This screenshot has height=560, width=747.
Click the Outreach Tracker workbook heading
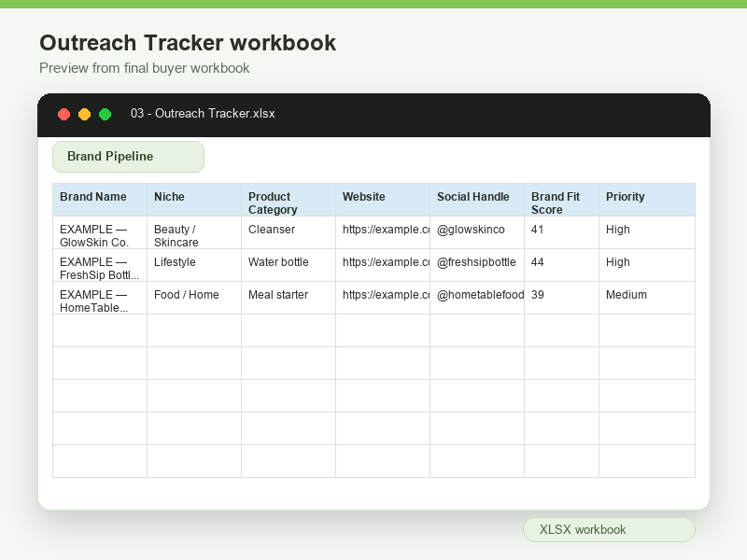pos(188,43)
